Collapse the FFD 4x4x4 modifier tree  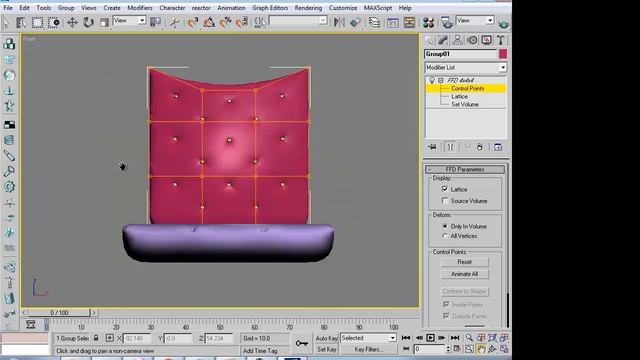coord(441,80)
